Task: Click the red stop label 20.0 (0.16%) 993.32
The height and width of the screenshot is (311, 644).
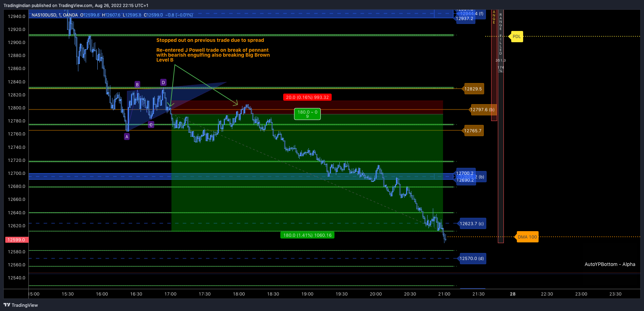Action: (307, 97)
